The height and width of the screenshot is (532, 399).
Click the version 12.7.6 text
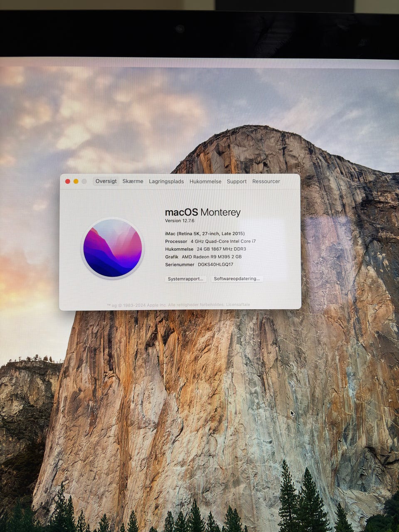180,221
